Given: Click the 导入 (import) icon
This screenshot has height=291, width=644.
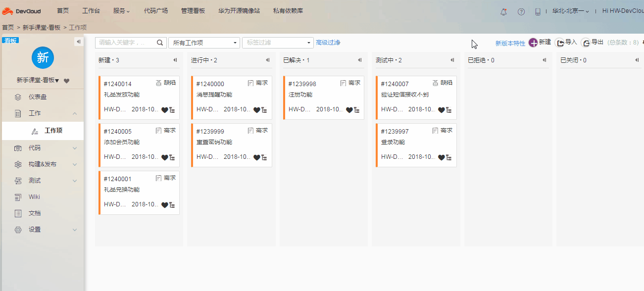Looking at the screenshot, I should pos(560,42).
